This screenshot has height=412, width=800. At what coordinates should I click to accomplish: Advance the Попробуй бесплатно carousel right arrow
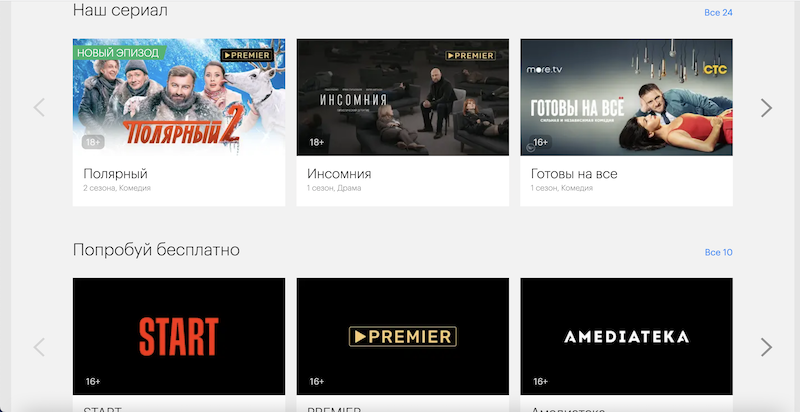click(x=766, y=347)
